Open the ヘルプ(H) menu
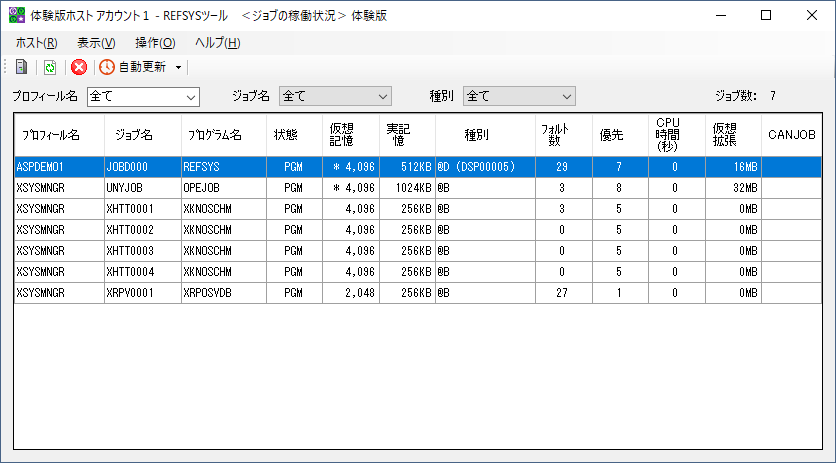The image size is (836, 463). [218, 43]
